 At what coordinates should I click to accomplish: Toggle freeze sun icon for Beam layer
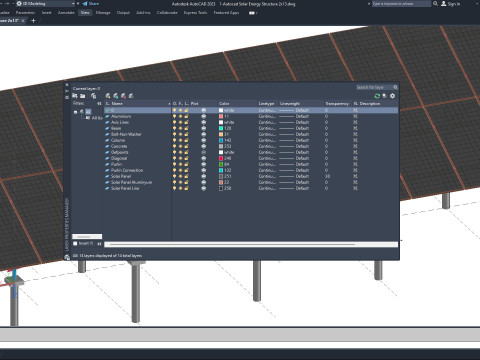click(x=180, y=128)
